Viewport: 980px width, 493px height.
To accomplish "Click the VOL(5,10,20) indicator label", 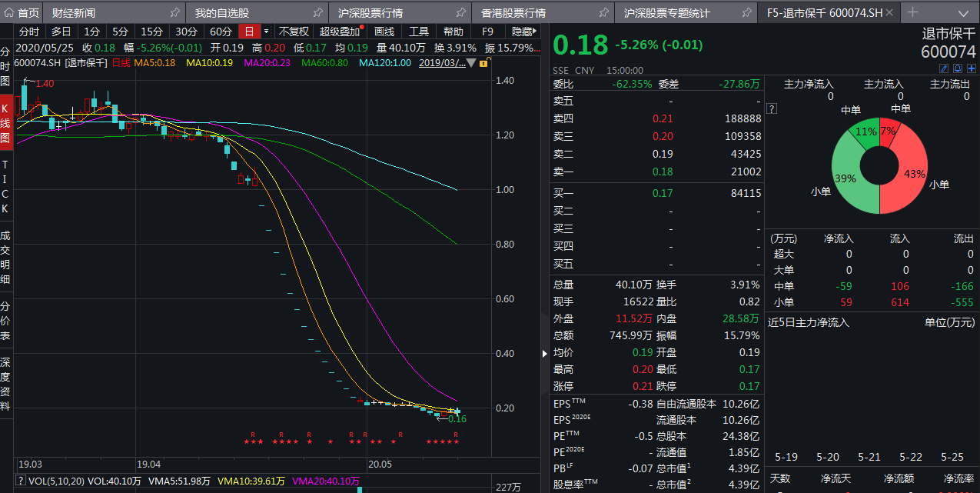I will pos(56,481).
